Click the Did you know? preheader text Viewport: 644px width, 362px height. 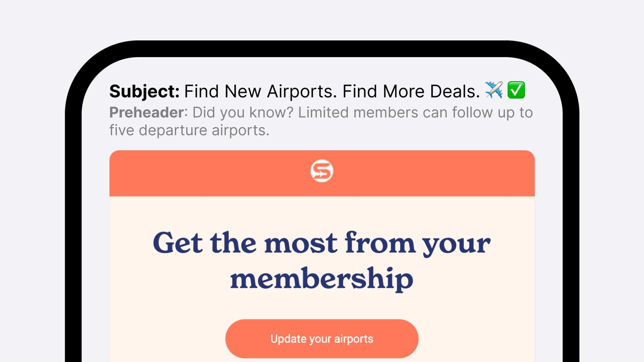[x=243, y=113]
